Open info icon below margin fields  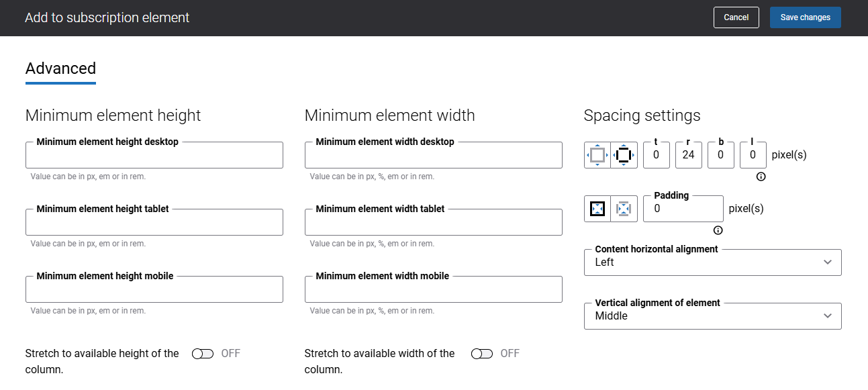coord(761,177)
